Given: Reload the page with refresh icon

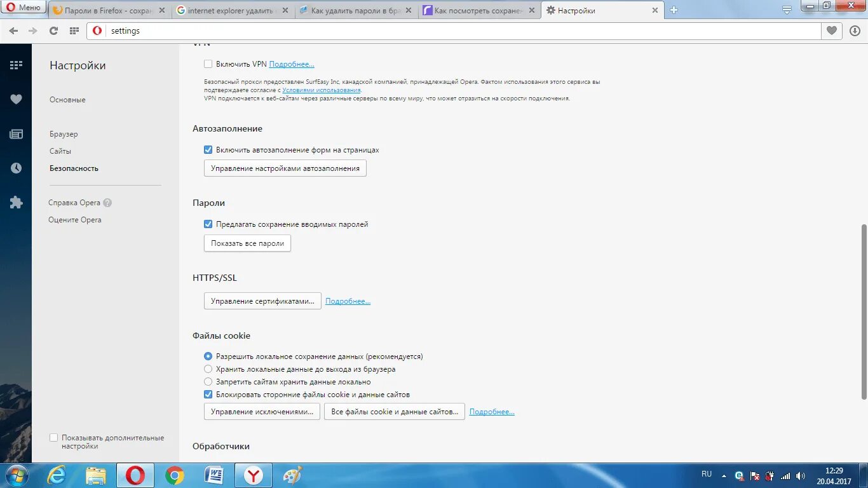Looking at the screenshot, I should click(x=53, y=30).
